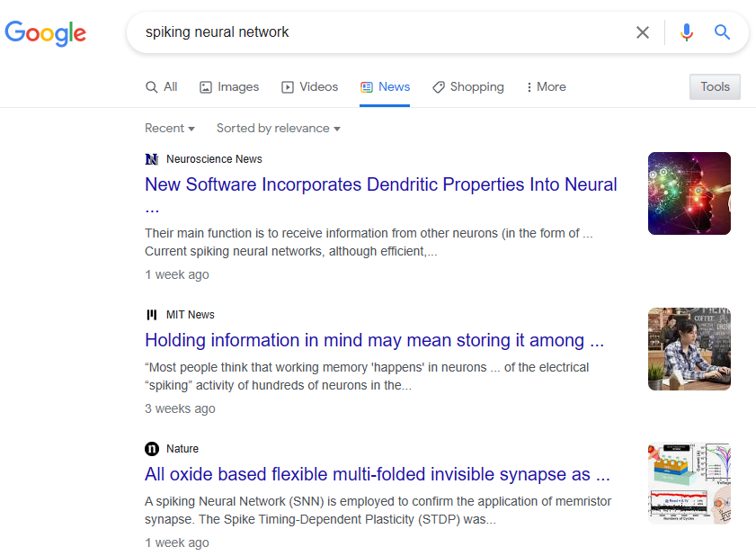Click the Neuroscience News source name
This screenshot has width=756, height=556.
point(214,159)
